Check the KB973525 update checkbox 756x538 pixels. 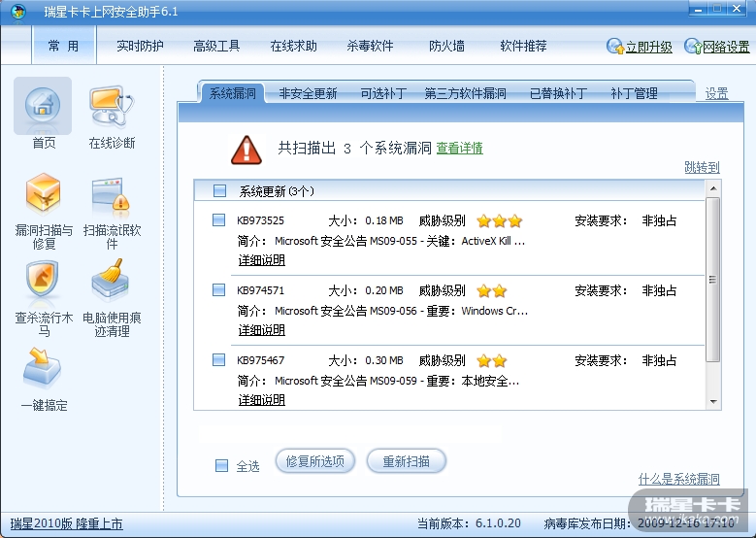219,220
